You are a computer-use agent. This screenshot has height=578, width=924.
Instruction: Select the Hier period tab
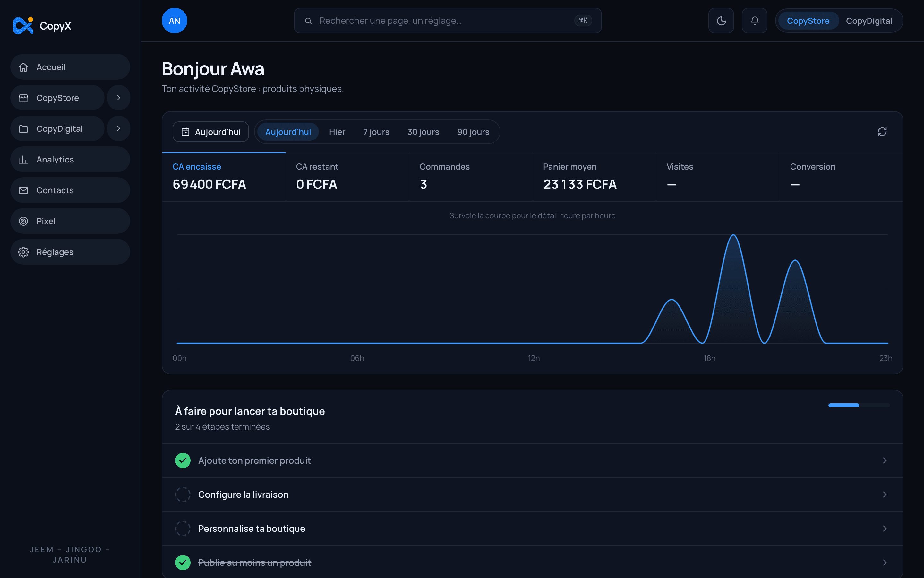pos(337,132)
